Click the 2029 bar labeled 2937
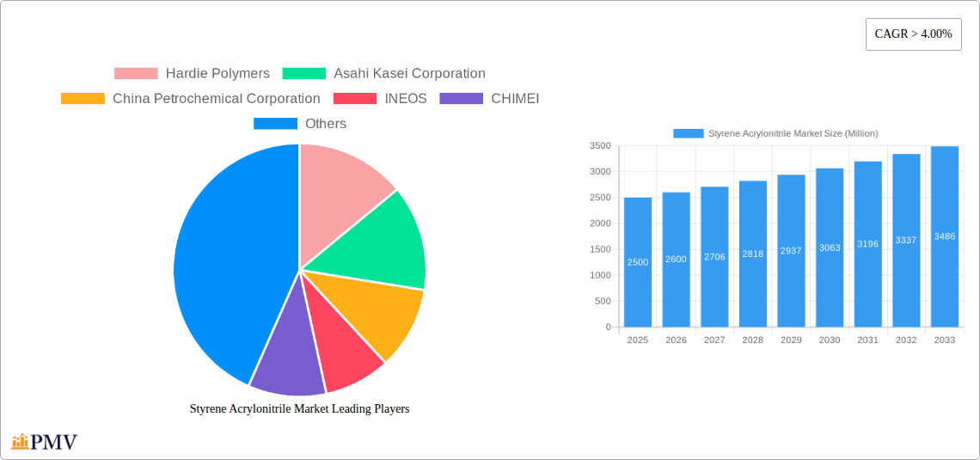 point(791,250)
